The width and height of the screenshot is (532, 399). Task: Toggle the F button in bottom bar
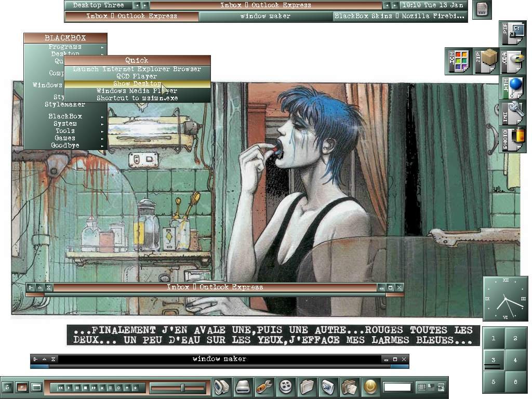[x=22, y=387]
